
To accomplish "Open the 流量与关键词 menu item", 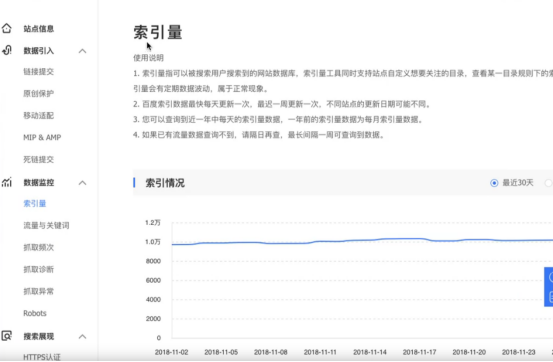I will 46,225.
